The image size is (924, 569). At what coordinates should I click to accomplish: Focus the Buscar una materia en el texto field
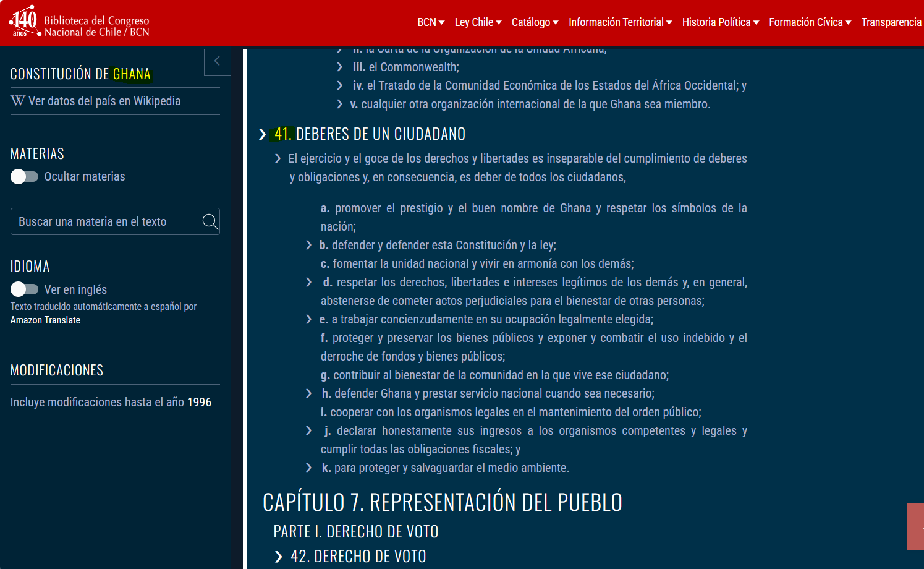coord(115,221)
